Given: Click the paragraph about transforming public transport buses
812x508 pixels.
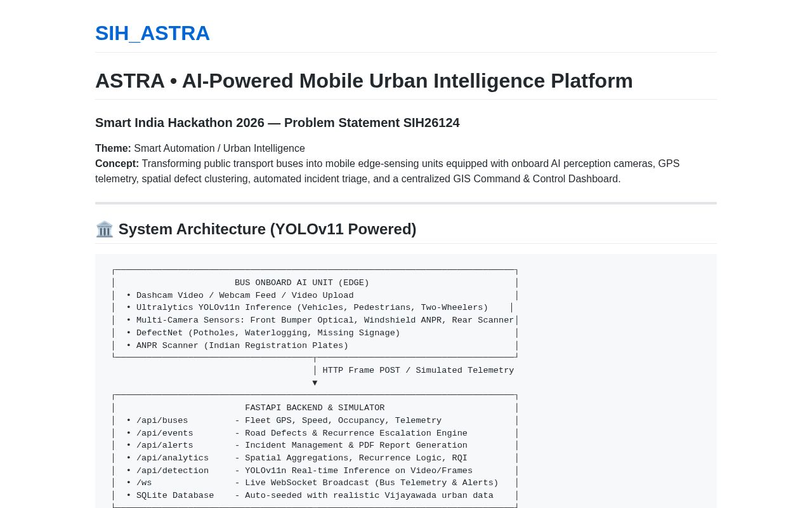Looking at the screenshot, I should [x=387, y=171].
